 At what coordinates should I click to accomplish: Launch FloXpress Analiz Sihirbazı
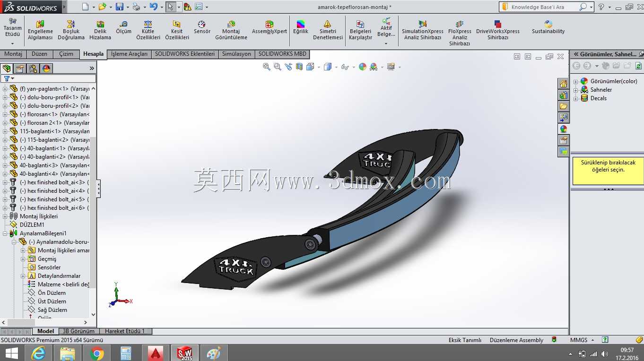pyautogui.click(x=460, y=33)
